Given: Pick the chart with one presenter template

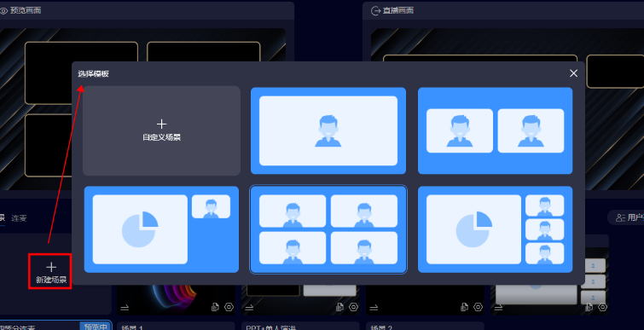Looking at the screenshot, I should [161, 229].
